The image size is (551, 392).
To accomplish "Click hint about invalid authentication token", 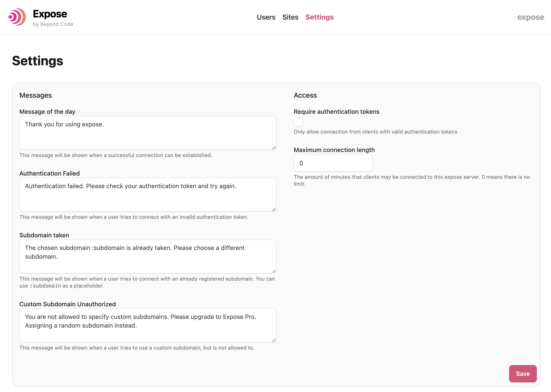I will pyautogui.click(x=134, y=217).
